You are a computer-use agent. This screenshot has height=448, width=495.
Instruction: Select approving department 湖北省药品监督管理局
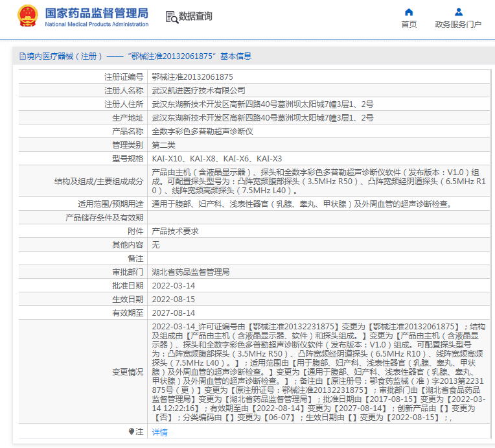190,272
